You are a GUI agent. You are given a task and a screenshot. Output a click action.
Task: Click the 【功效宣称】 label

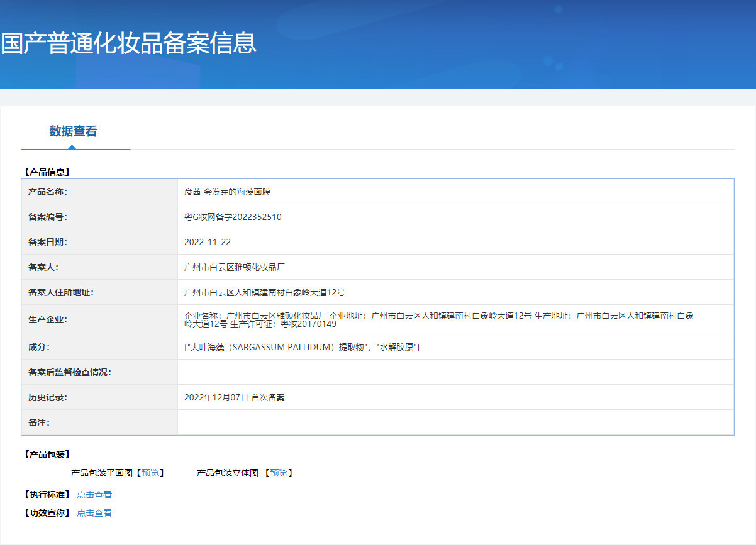pos(46,513)
